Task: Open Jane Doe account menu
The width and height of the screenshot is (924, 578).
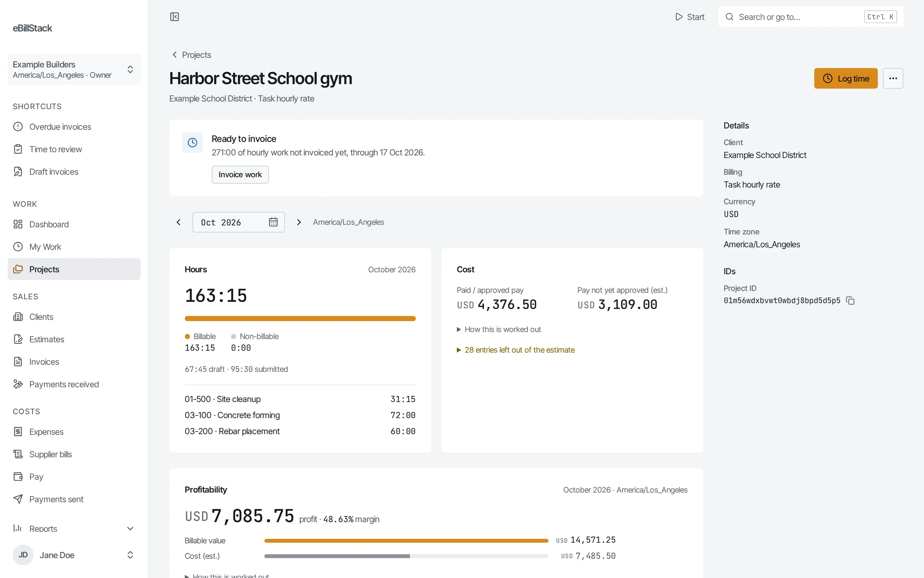Action: coord(74,555)
